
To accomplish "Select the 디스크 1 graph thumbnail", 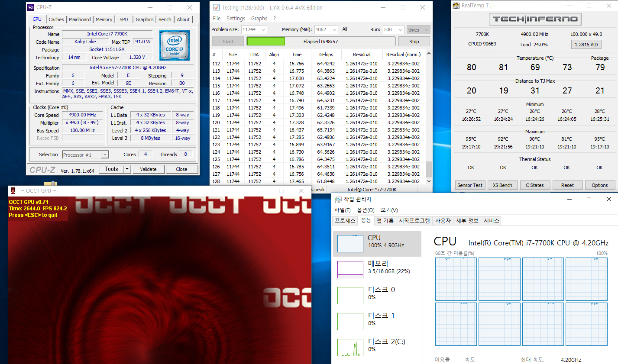I will click(350, 321).
